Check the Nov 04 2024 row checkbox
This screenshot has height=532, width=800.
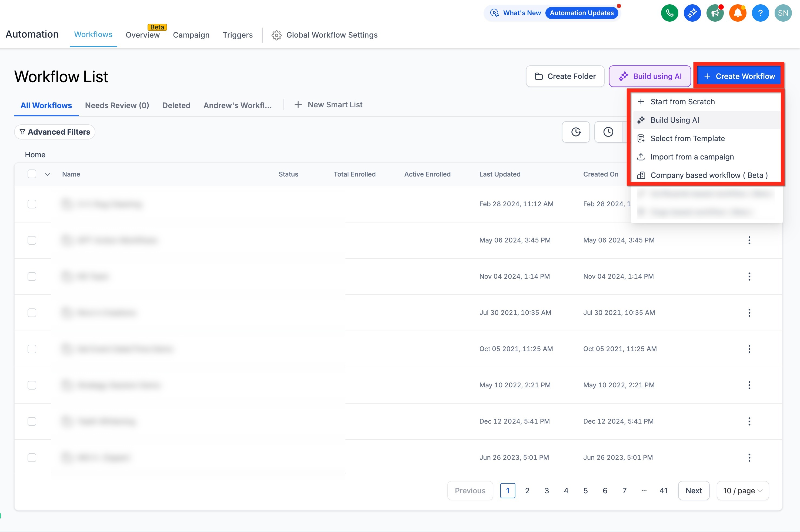click(x=32, y=277)
